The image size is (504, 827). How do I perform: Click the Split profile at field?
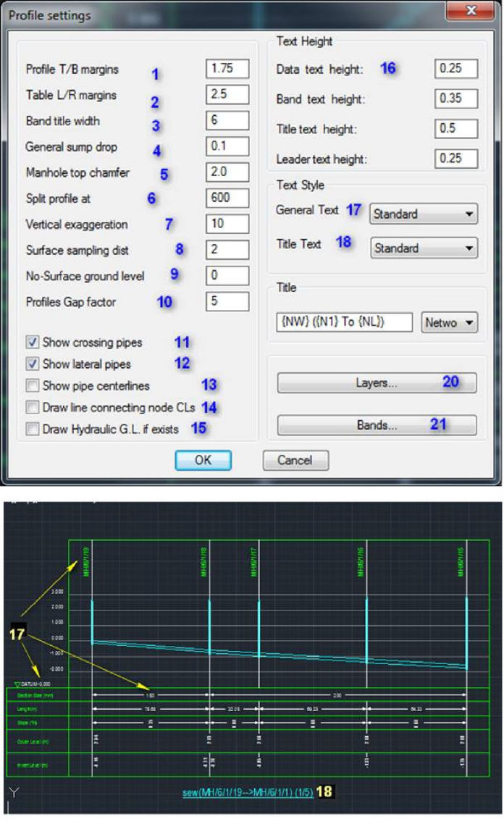pyautogui.click(x=227, y=198)
